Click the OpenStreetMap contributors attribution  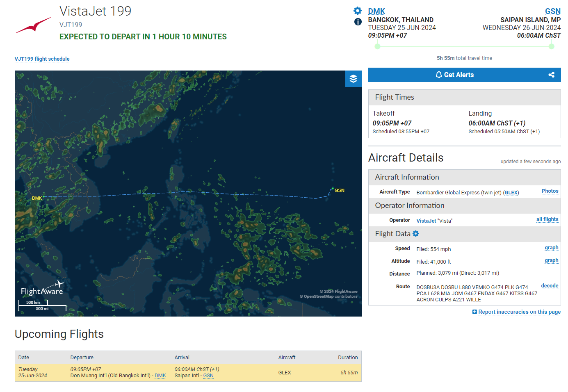click(328, 296)
